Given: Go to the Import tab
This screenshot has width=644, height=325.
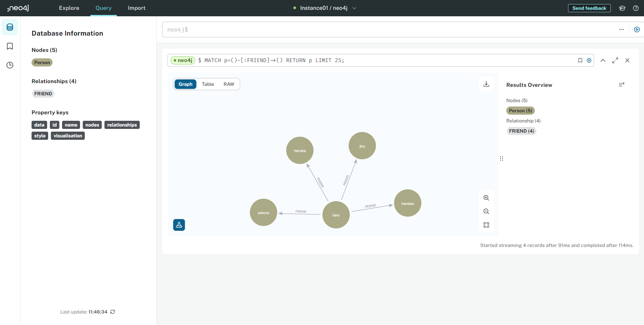Looking at the screenshot, I should [x=136, y=8].
